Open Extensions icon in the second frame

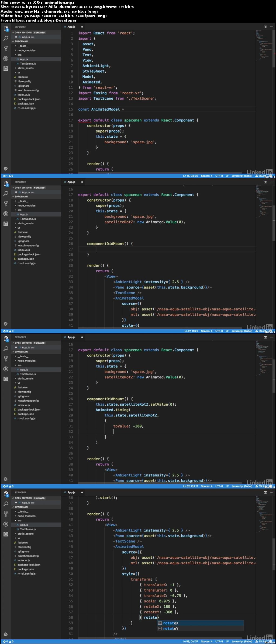(x=6, y=224)
